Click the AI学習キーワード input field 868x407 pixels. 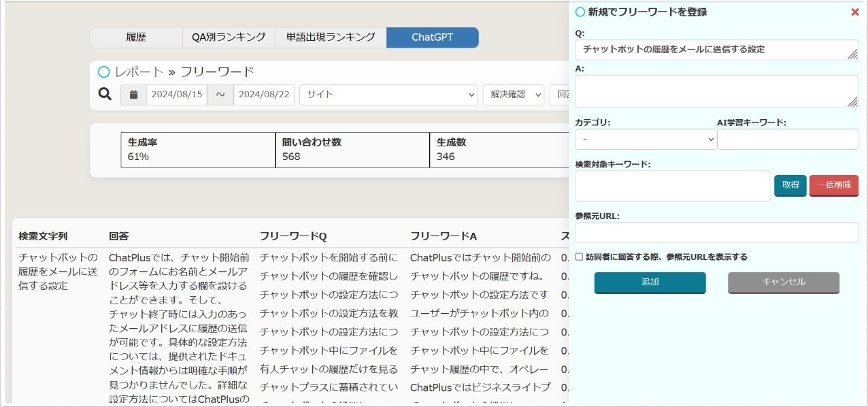[788, 139]
